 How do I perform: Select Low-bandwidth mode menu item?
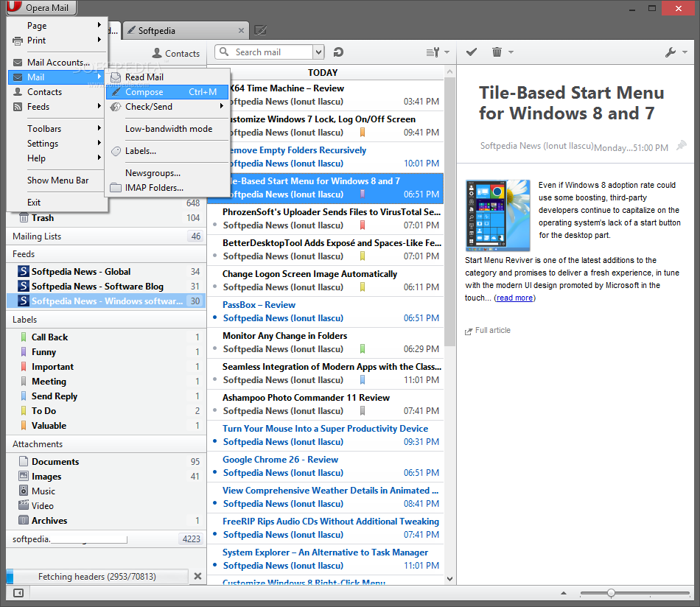(x=167, y=128)
